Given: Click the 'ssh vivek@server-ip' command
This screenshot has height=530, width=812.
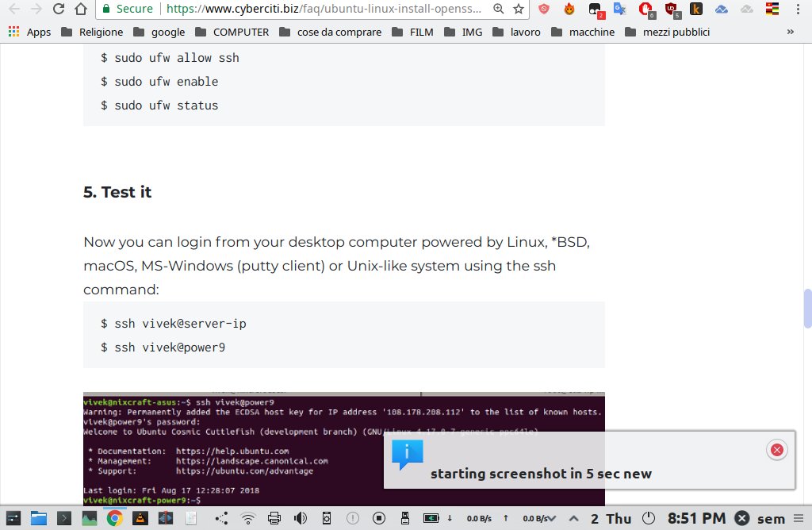Looking at the screenshot, I should (174, 323).
